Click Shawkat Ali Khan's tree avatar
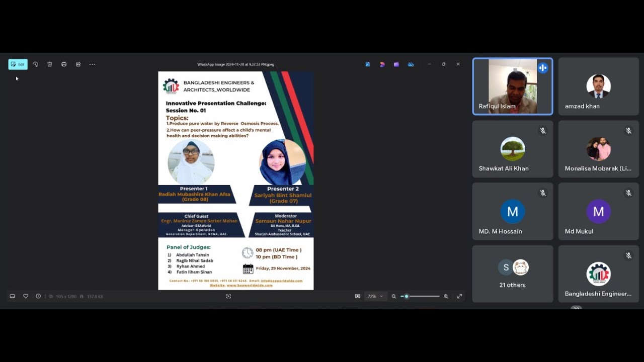This screenshot has width=644, height=362. pyautogui.click(x=513, y=149)
